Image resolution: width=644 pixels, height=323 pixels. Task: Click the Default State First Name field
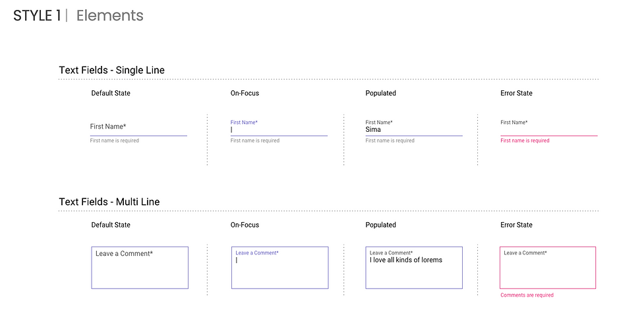pyautogui.click(x=138, y=127)
